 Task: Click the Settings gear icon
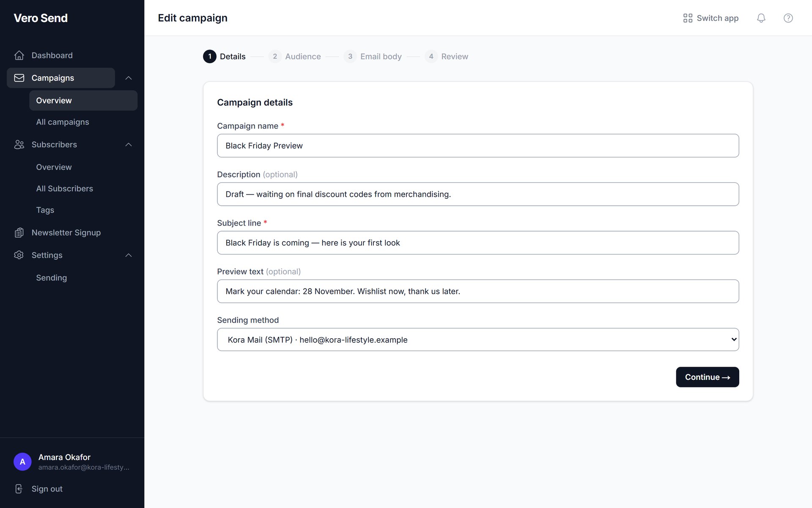[19, 255]
